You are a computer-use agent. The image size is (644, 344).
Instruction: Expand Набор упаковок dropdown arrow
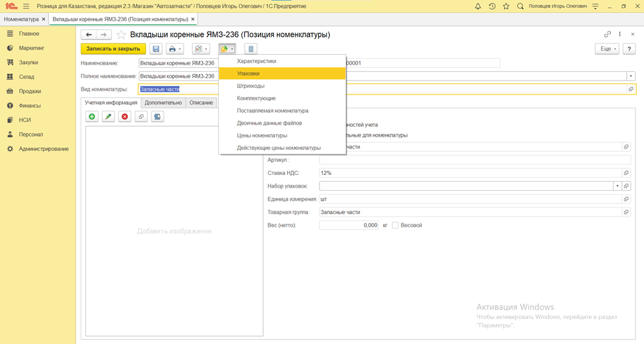point(618,186)
